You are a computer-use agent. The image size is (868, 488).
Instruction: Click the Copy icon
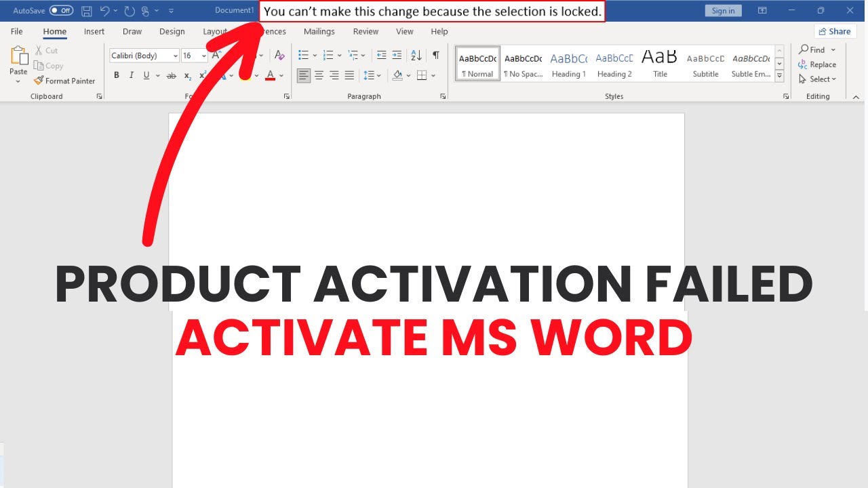pyautogui.click(x=39, y=66)
